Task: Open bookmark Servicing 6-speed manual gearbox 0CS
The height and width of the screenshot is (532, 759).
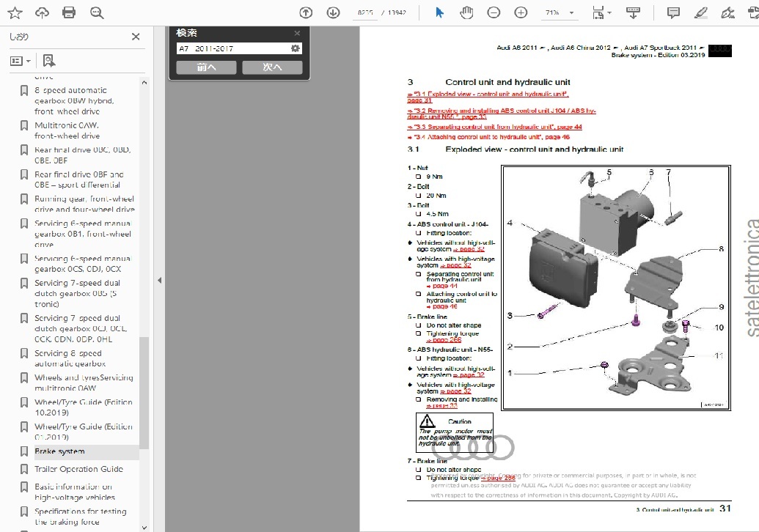Action: [83, 264]
